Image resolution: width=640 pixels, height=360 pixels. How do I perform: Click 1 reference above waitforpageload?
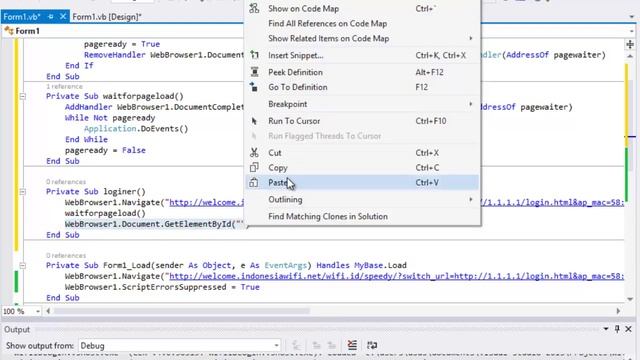[64, 87]
